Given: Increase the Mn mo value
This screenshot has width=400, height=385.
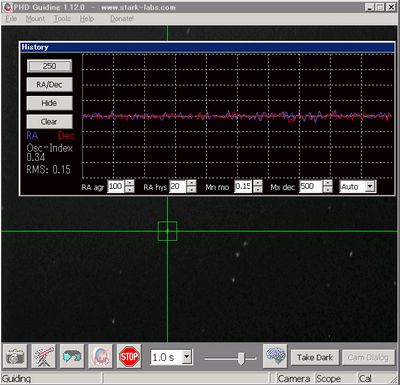Looking at the screenshot, I should click(x=258, y=183).
